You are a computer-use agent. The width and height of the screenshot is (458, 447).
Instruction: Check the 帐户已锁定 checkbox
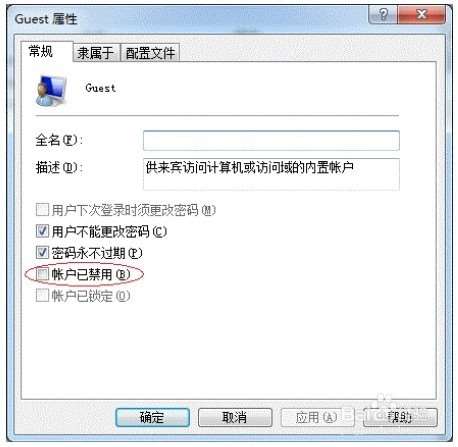(42, 295)
